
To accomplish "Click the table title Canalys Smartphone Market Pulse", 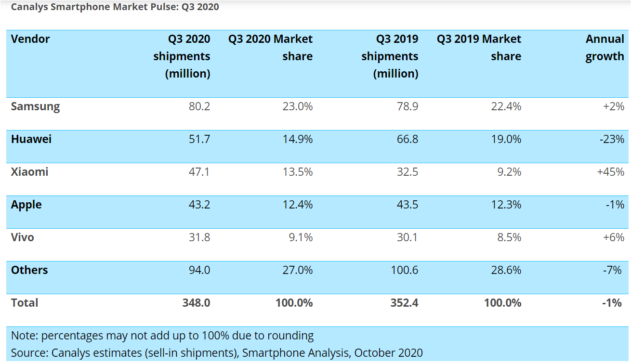I will coord(115,7).
